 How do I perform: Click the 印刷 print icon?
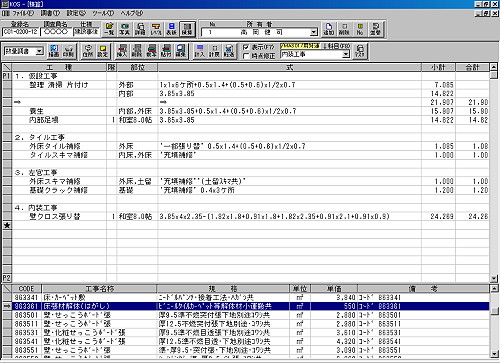[x=68, y=51]
